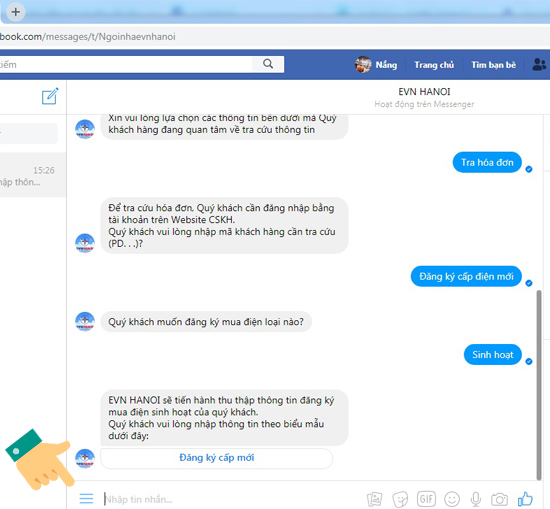Go to Trang chủ
The height and width of the screenshot is (509, 550).
[434, 65]
